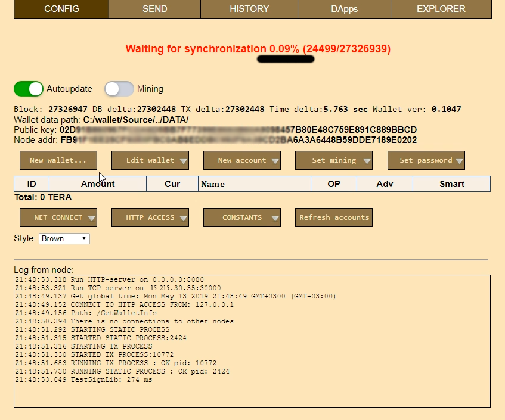Enable the Mining switch
The image size is (505, 420).
click(119, 89)
